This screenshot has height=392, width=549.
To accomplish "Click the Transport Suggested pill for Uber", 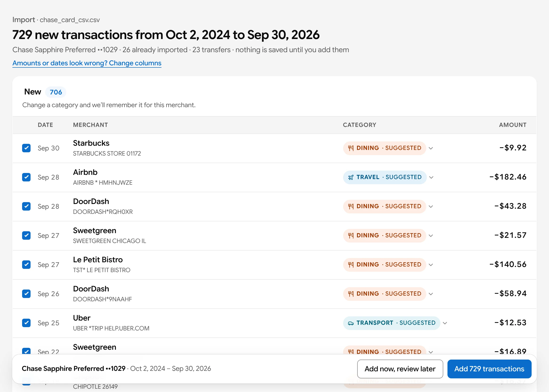I will pyautogui.click(x=391, y=323).
